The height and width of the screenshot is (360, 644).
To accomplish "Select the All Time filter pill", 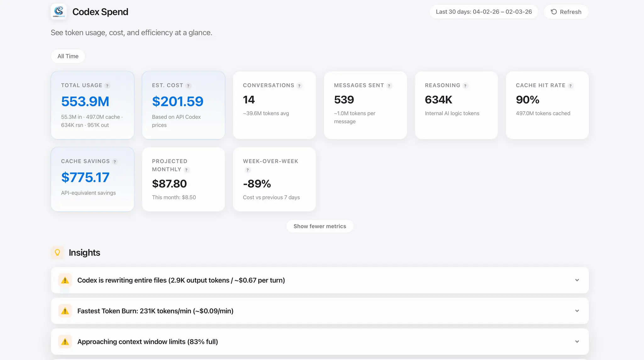I will tap(68, 56).
